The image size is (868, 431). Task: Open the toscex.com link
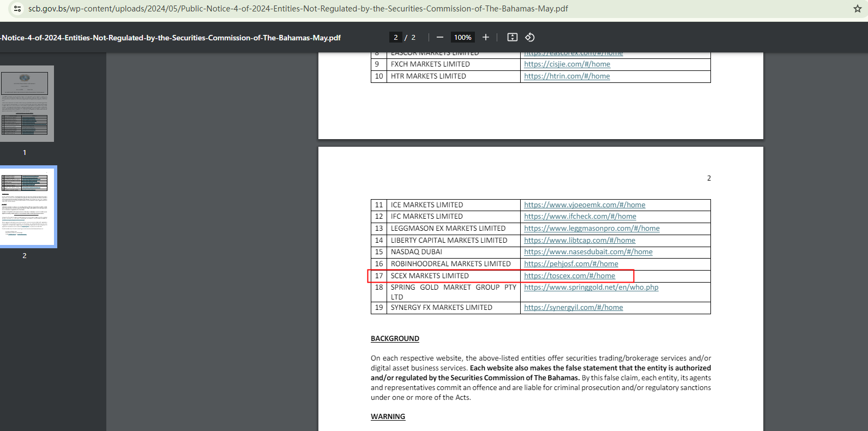click(569, 276)
